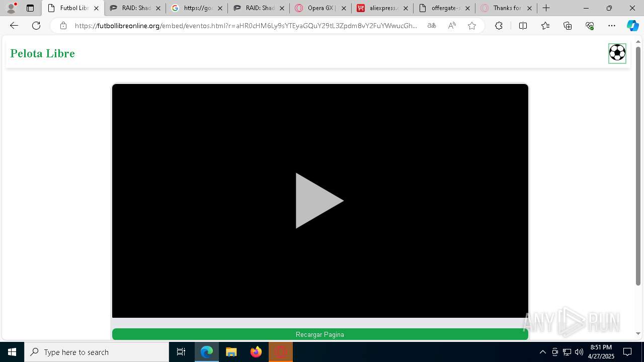Image resolution: width=644 pixels, height=362 pixels.
Task: Open the Collections icon
Action: pyautogui.click(x=568, y=26)
